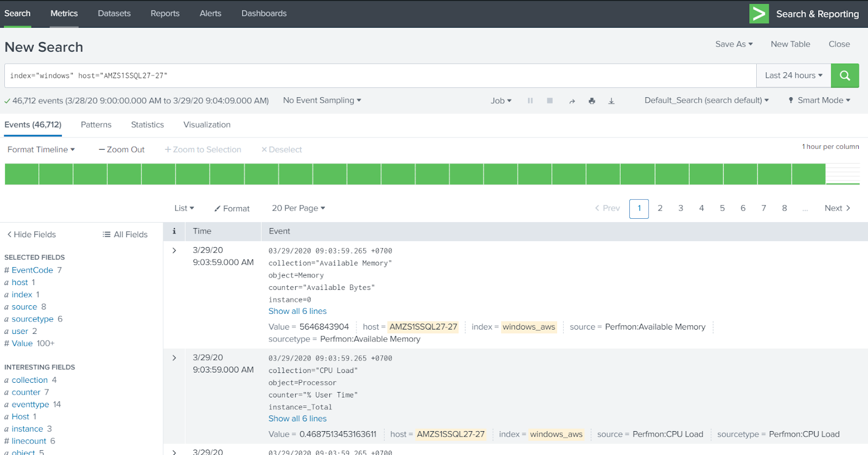The image size is (868, 455).
Task: Click the New Table button
Action: click(x=790, y=44)
